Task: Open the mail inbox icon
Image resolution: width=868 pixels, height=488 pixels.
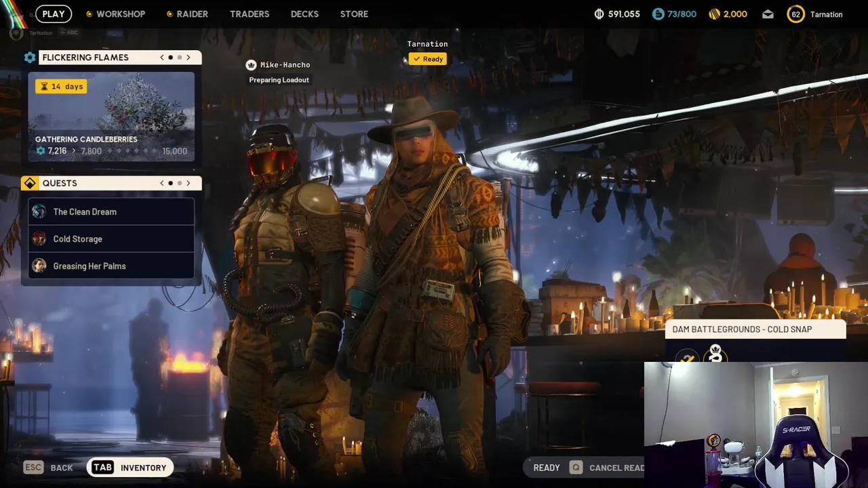Action: tap(768, 14)
